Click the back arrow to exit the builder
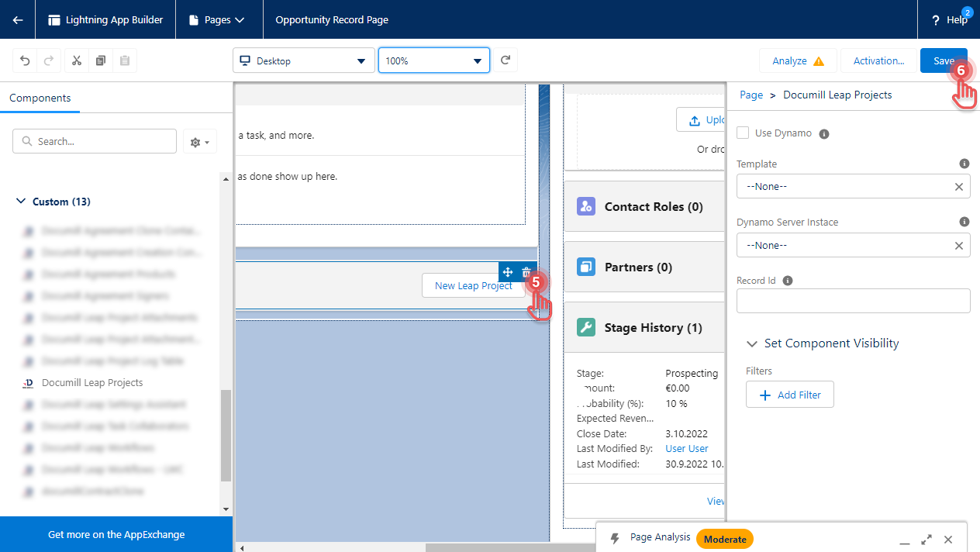The image size is (980, 552). (x=17, y=19)
